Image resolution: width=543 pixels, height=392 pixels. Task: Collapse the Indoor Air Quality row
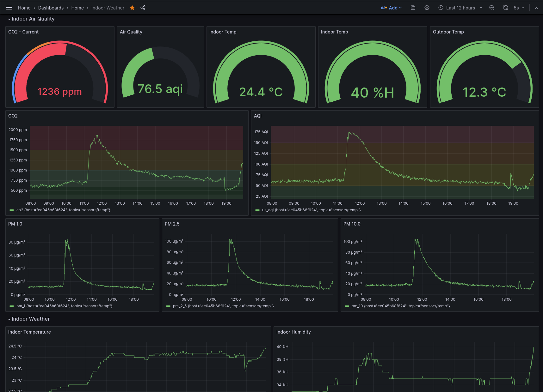[31, 19]
